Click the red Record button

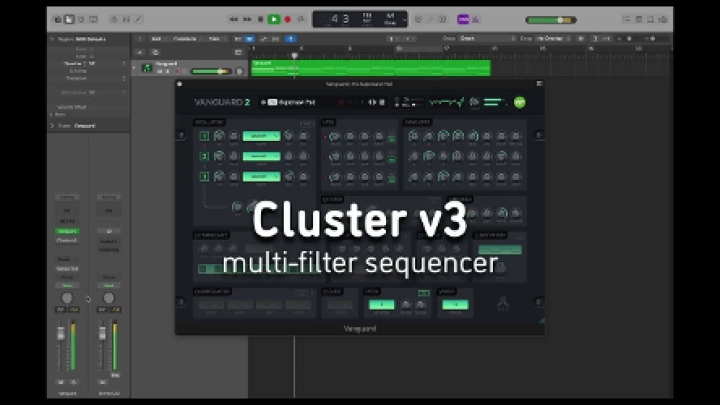[x=288, y=19]
